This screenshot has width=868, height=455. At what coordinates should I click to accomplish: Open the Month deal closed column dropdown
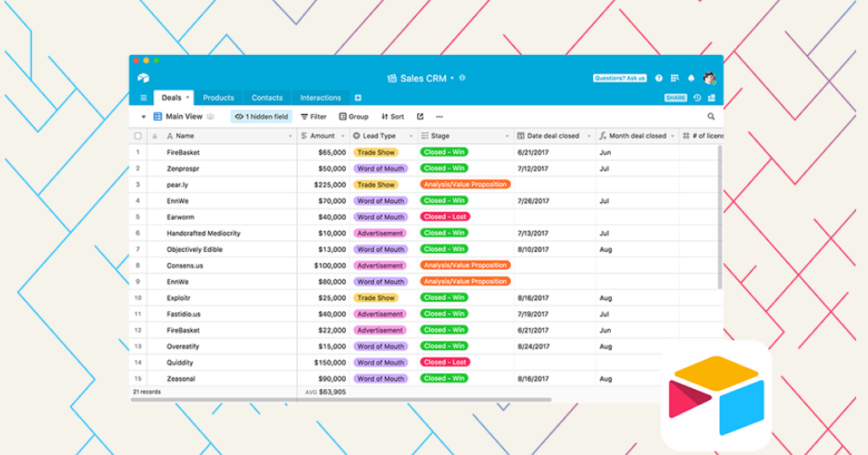[673, 136]
